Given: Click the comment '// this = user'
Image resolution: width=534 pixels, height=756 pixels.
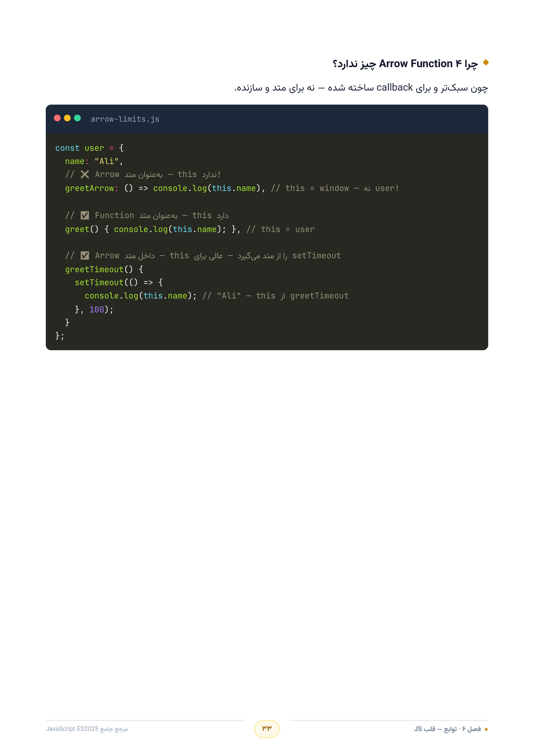Looking at the screenshot, I should pos(280,229).
